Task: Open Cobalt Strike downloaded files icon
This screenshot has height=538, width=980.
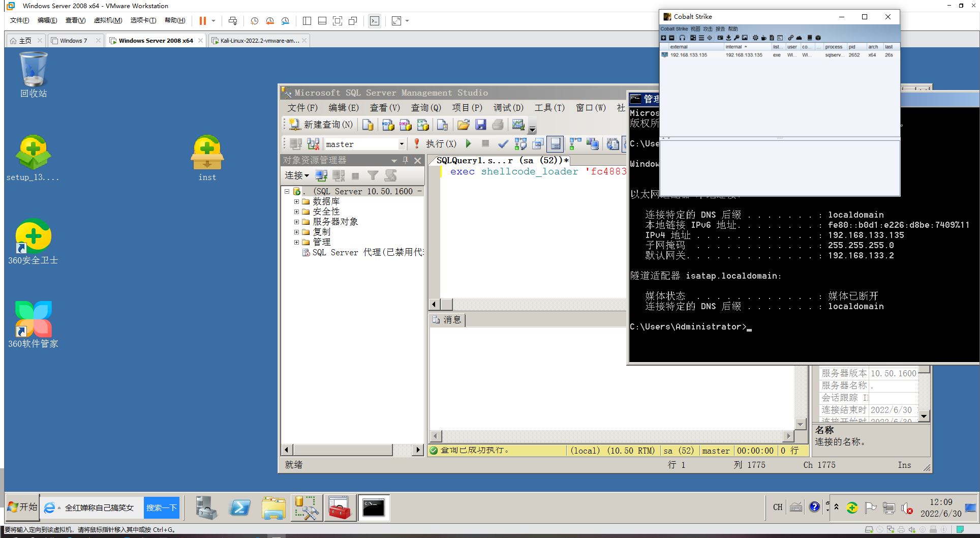Action: click(728, 38)
